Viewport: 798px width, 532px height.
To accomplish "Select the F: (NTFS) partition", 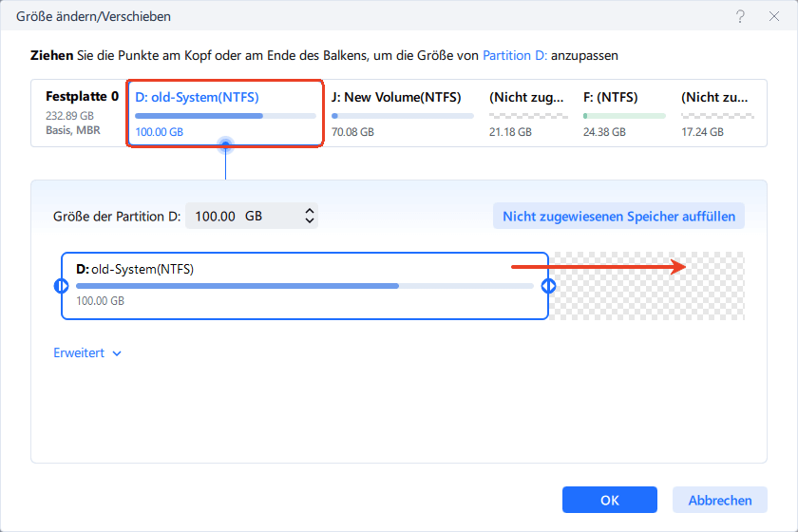I will pyautogui.click(x=622, y=113).
